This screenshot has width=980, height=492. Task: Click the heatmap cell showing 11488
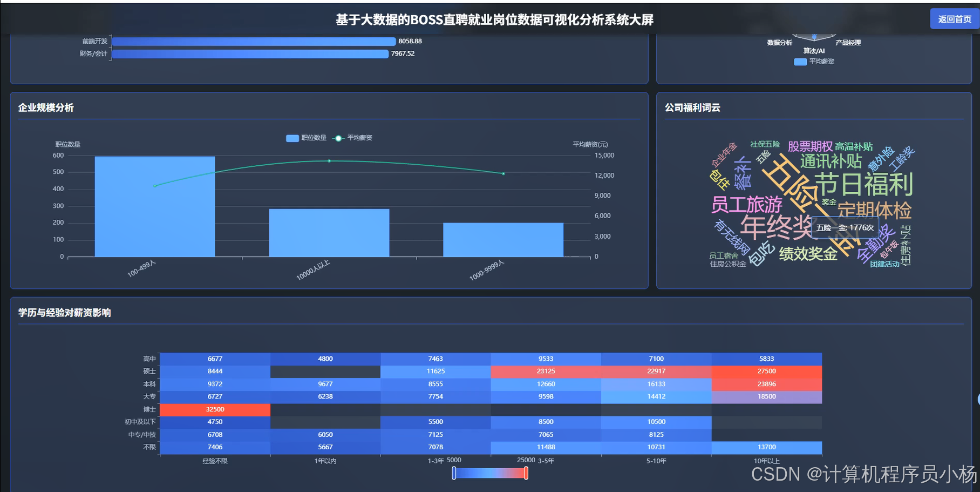(546, 448)
